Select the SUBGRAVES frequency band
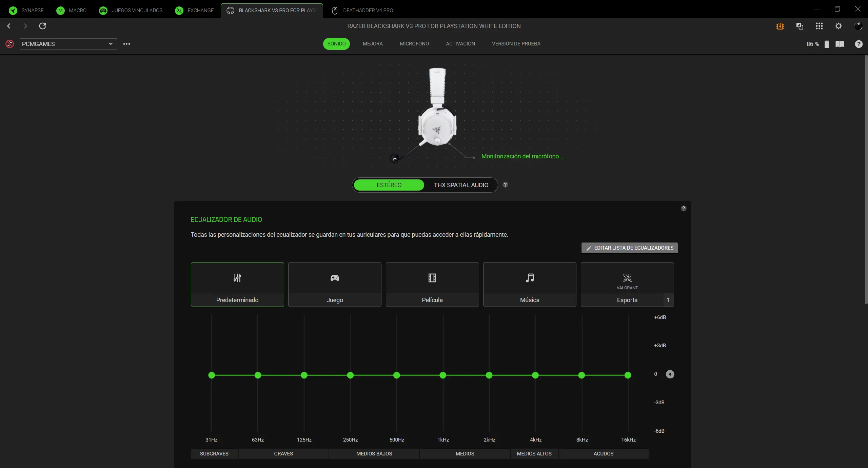Viewport: 868px width, 468px height. pyautogui.click(x=214, y=454)
